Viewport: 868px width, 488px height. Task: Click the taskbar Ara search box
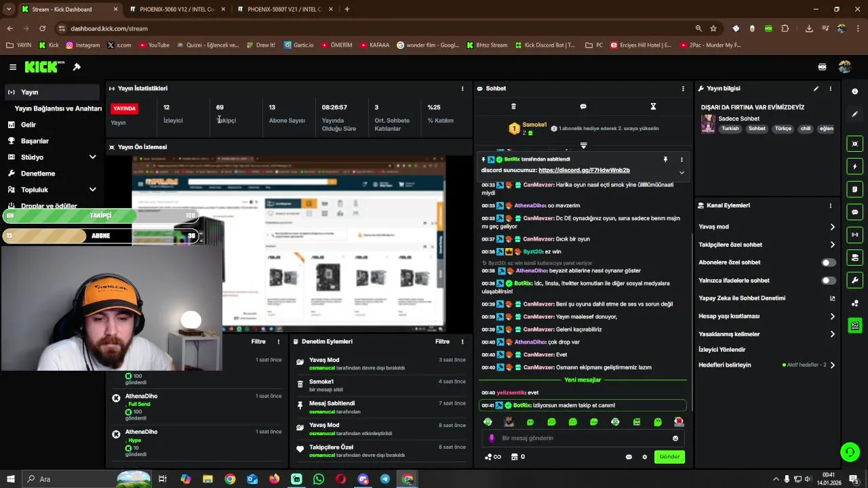(x=88, y=479)
